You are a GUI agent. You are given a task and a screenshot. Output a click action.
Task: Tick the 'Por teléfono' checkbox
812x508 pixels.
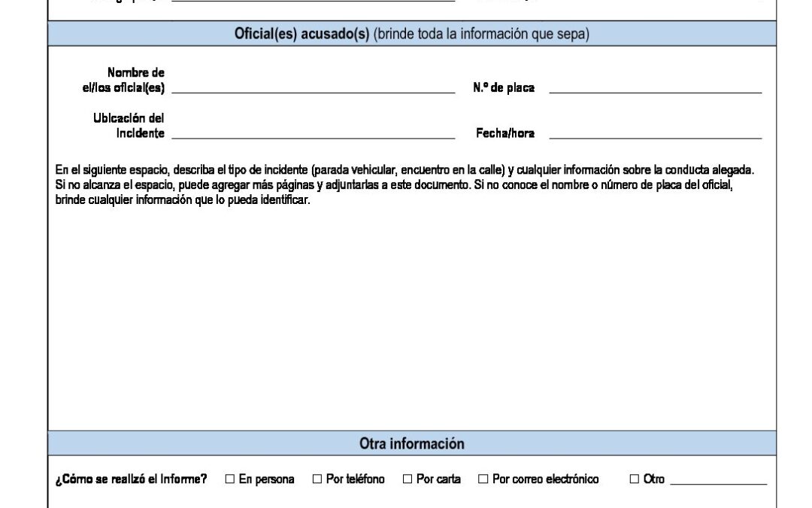coord(317,479)
